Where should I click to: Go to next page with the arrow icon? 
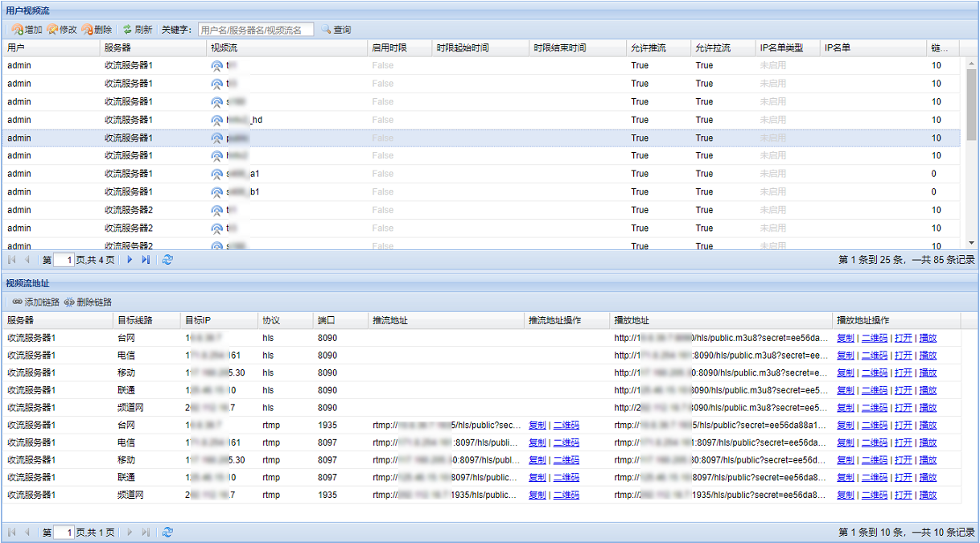130,260
